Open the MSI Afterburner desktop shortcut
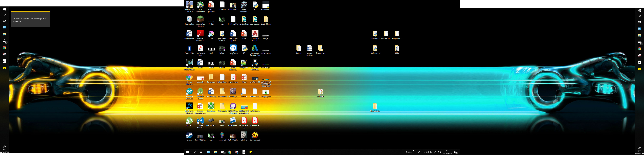This screenshot has height=155, width=644. (x=200, y=7)
